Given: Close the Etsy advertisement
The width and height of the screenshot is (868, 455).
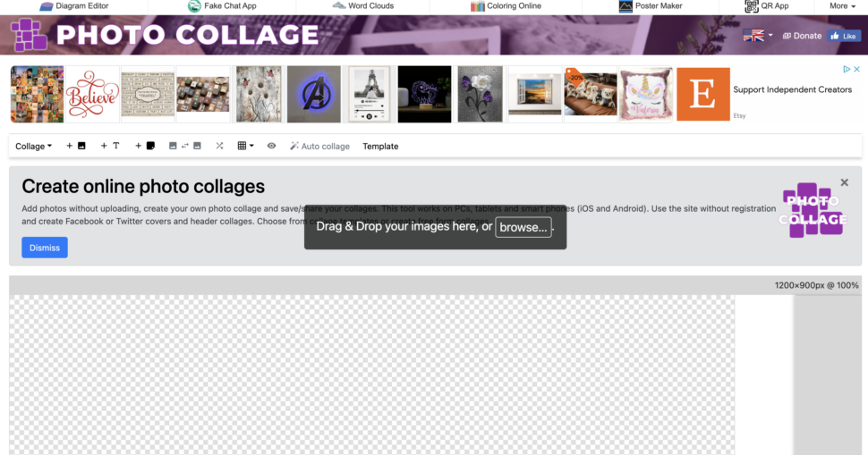Looking at the screenshot, I should coord(857,69).
